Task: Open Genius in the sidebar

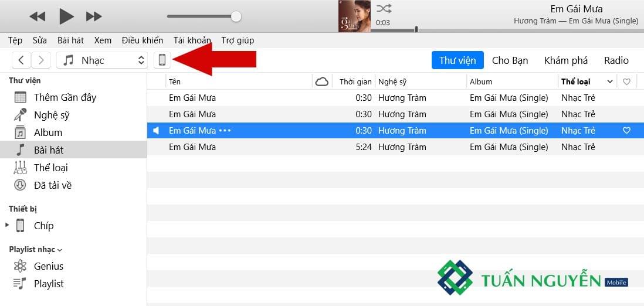Action: point(49,266)
